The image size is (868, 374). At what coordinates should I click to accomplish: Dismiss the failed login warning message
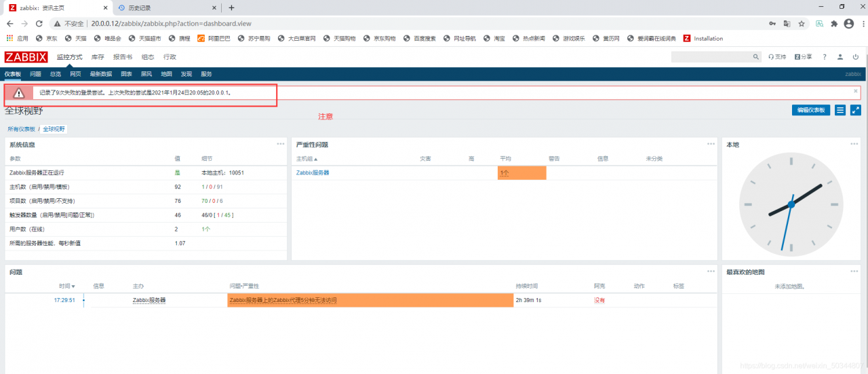[x=855, y=91]
